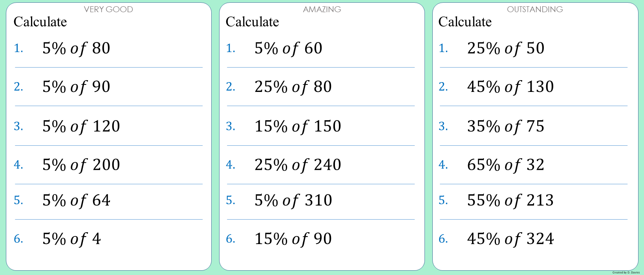This screenshot has width=644, height=275.
Task: Select the "5% of 80" question
Action: click(x=76, y=48)
